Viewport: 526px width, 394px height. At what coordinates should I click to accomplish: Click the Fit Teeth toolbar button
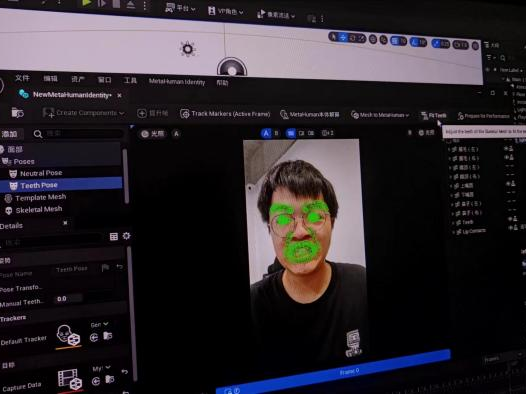[x=434, y=115]
